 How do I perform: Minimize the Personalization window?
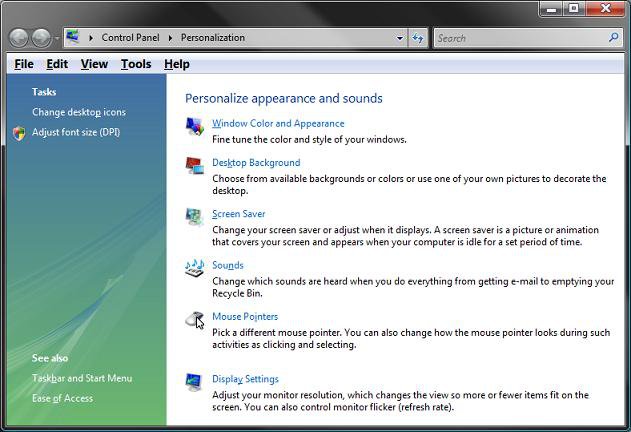pos(551,9)
